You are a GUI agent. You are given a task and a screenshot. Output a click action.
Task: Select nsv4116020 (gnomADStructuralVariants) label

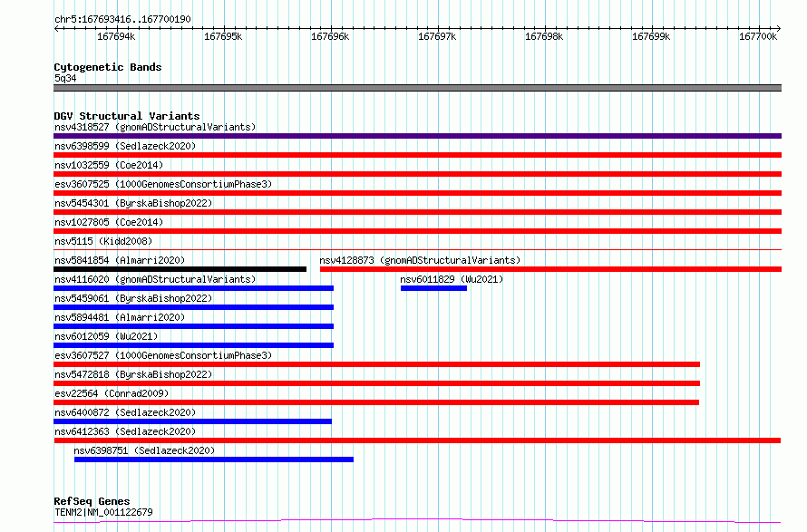[x=155, y=279]
